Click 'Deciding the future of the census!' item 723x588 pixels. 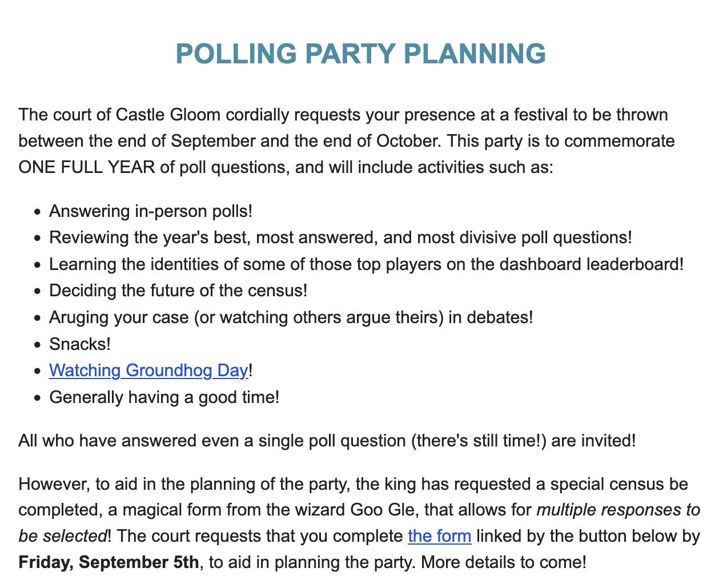click(x=178, y=291)
